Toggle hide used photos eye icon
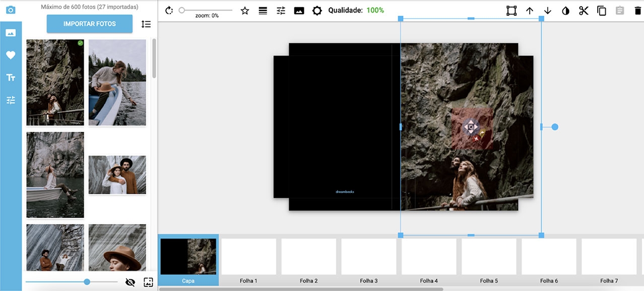 click(x=130, y=282)
